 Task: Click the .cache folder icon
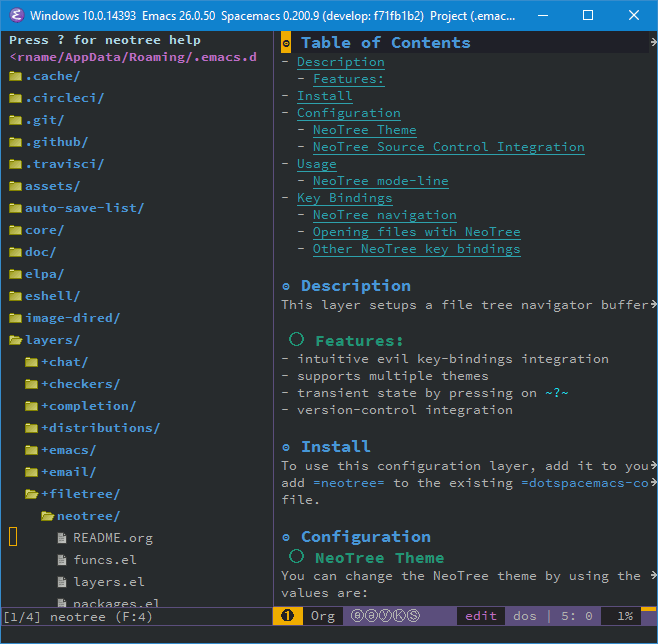coord(16,76)
